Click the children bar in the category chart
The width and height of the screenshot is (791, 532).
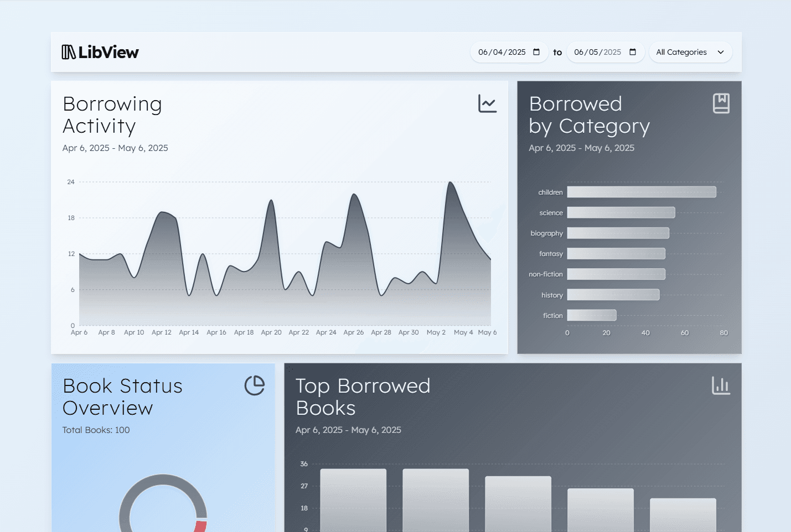(641, 192)
